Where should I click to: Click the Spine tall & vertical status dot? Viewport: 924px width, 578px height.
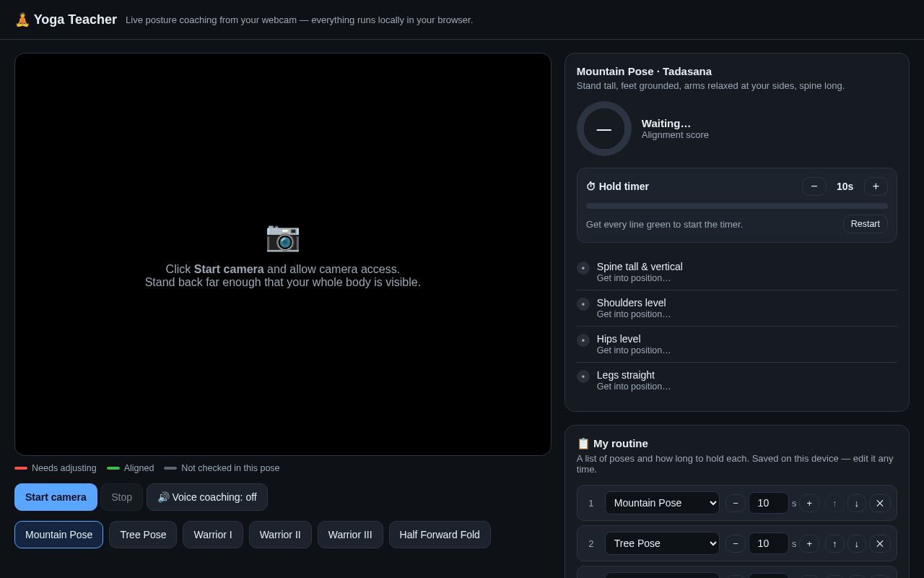click(x=583, y=268)
